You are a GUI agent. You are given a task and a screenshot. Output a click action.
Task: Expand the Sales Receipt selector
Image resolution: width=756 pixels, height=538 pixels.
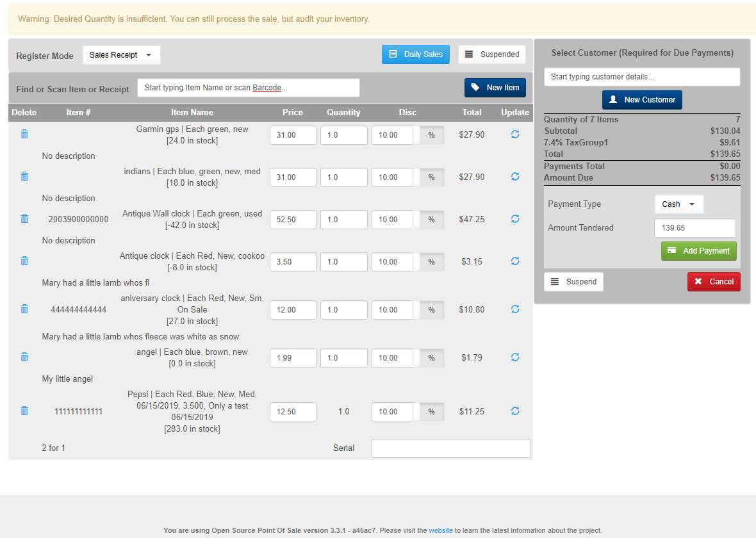click(x=121, y=55)
